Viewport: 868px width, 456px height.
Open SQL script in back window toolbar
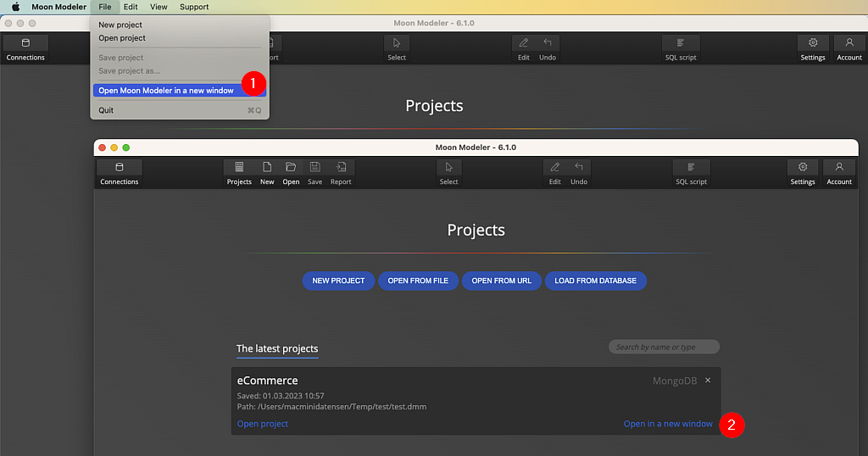[681, 48]
